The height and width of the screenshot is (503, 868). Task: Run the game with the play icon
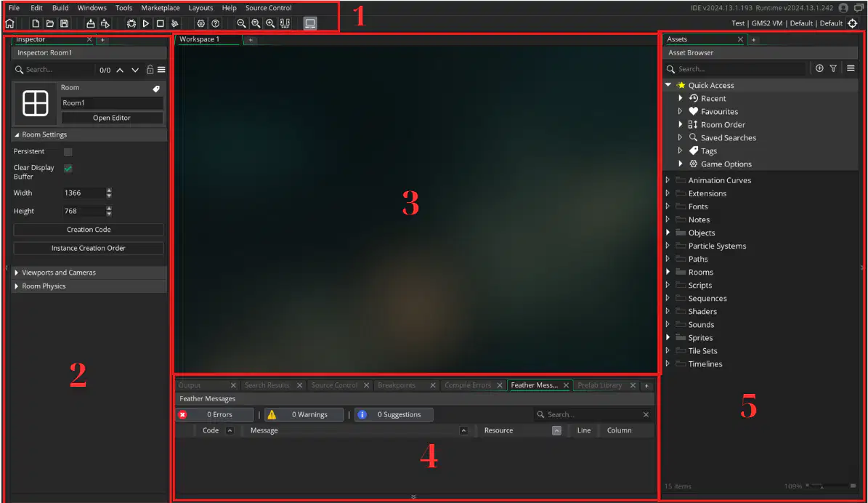145,23
